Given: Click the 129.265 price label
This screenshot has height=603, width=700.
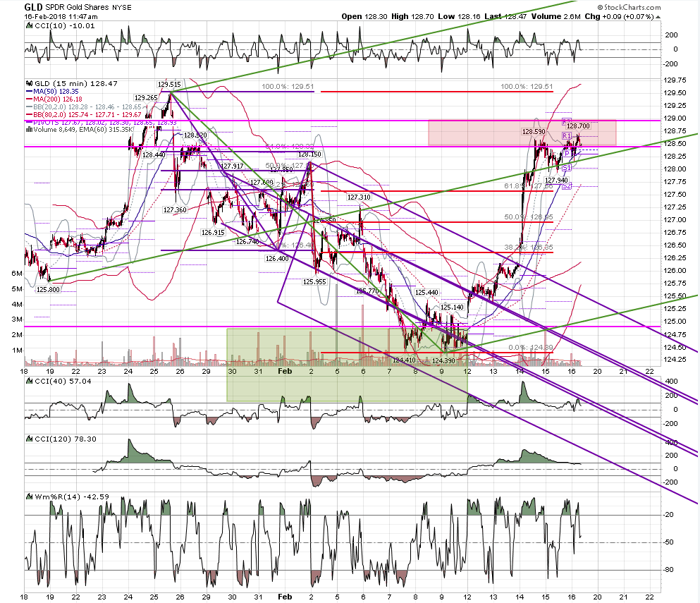Looking at the screenshot, I should click(146, 98).
